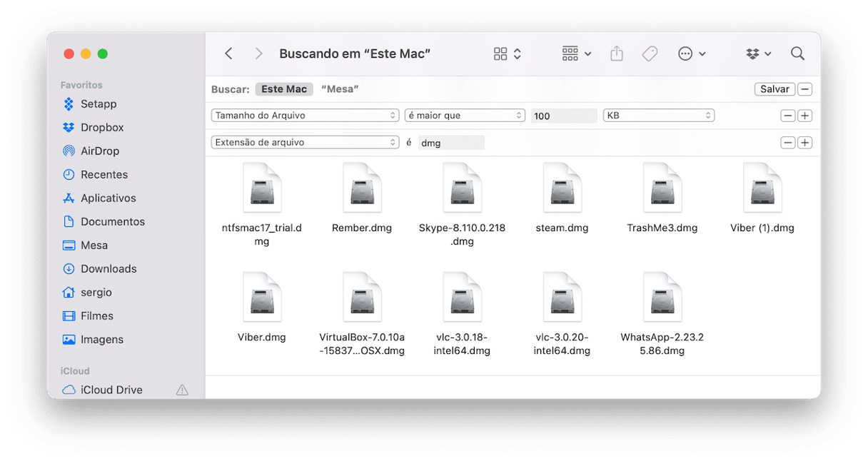Select the vlc-3.0.20-intel64.dmg file icon
Screen dimensions: 868x461
(x=562, y=297)
